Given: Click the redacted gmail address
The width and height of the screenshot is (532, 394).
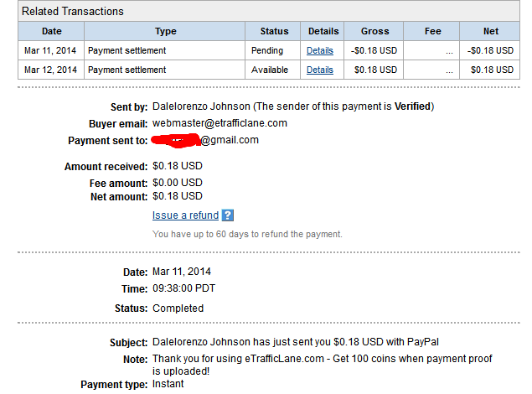Looking at the screenshot, I should [x=205, y=140].
